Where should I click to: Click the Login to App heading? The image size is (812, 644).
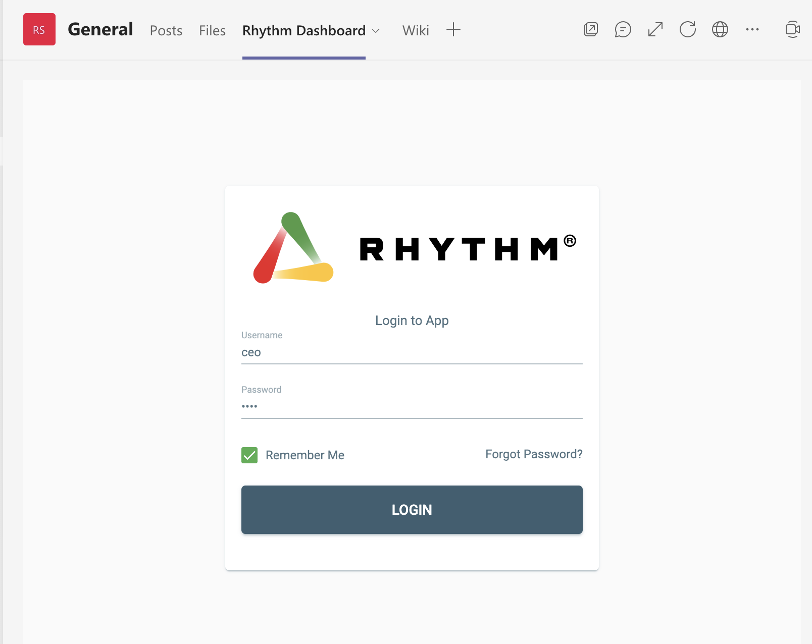[x=412, y=320]
